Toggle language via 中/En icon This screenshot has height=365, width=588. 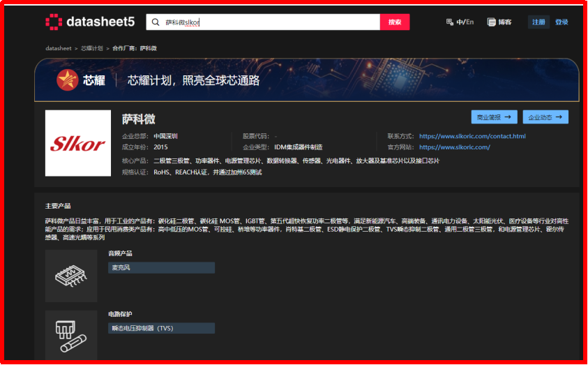coord(450,22)
